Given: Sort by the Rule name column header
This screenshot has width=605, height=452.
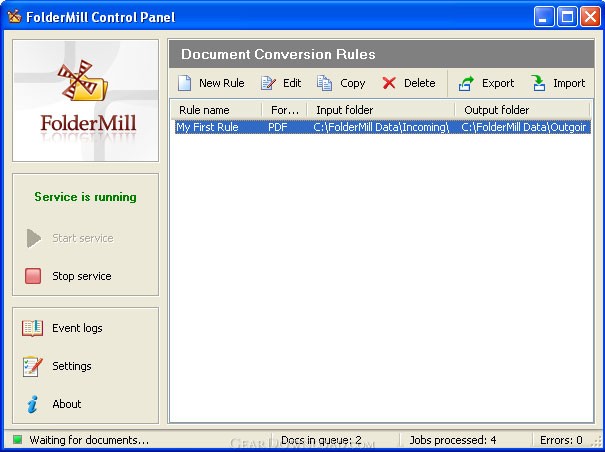Looking at the screenshot, I should coord(217,110).
